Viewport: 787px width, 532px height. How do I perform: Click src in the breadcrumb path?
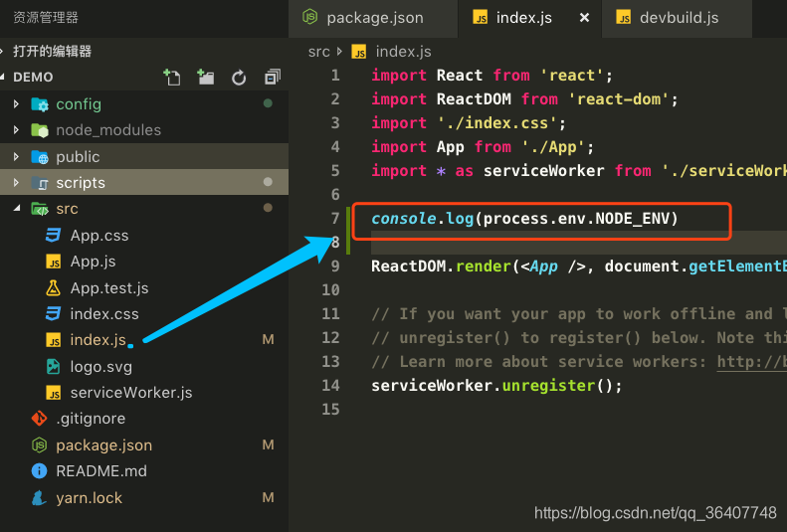318,52
